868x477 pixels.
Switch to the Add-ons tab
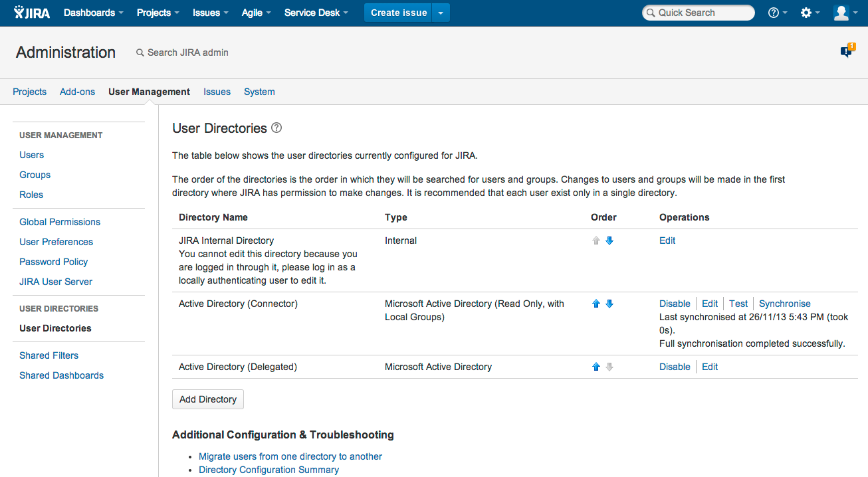(78, 92)
